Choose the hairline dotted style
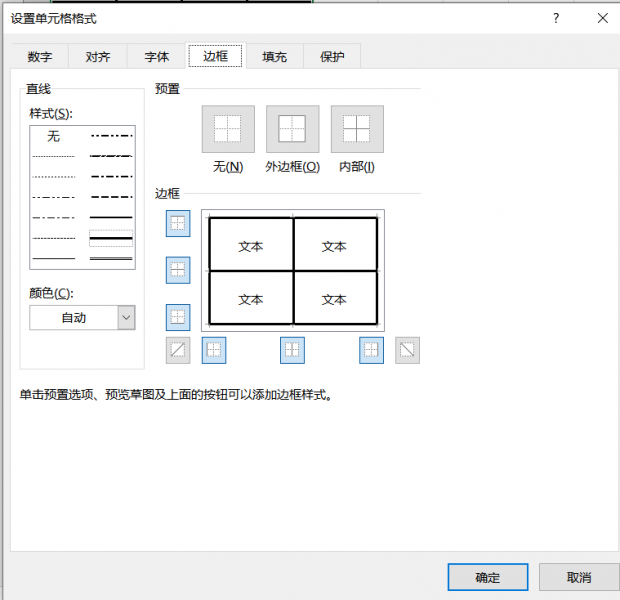620x600 pixels. pos(53,157)
